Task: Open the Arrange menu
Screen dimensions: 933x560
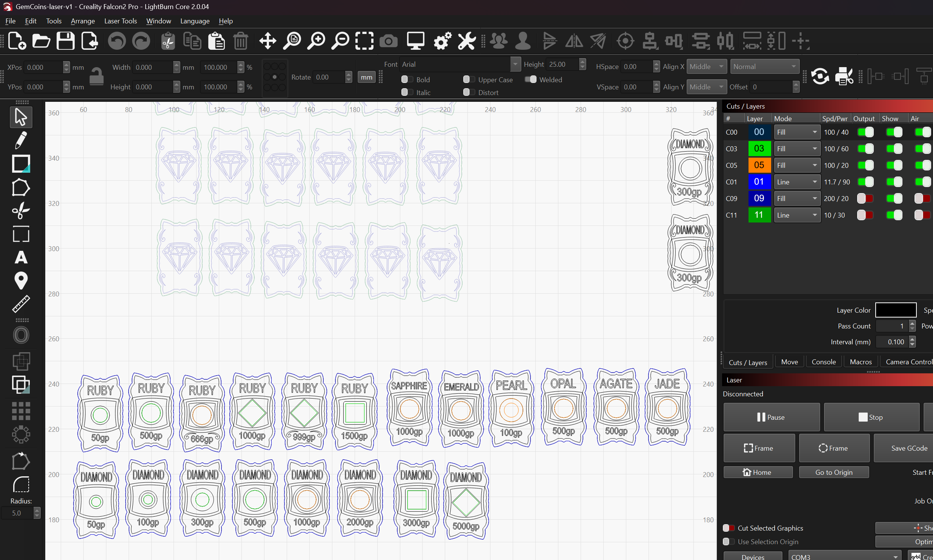Action: (x=83, y=21)
